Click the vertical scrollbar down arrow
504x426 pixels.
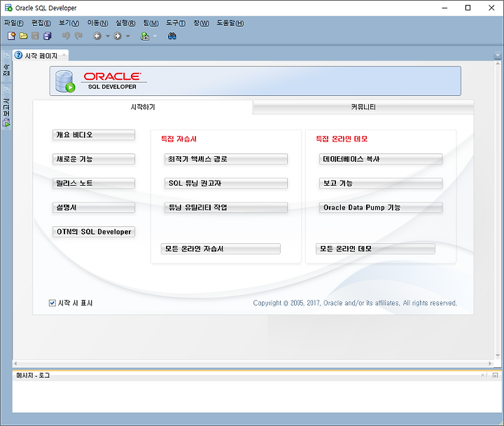498,355
